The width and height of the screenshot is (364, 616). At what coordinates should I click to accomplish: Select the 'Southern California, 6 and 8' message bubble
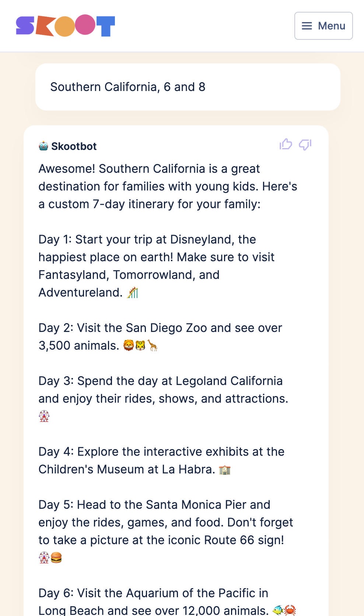188,87
